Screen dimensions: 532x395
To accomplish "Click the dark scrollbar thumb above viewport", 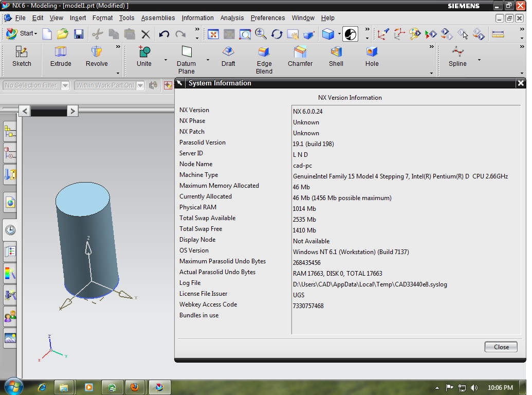I will [x=48, y=111].
